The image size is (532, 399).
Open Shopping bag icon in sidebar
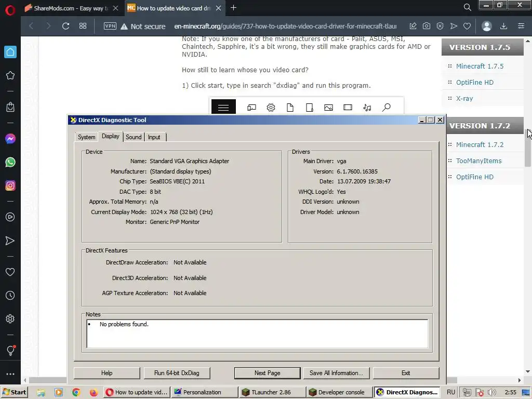coord(10,107)
